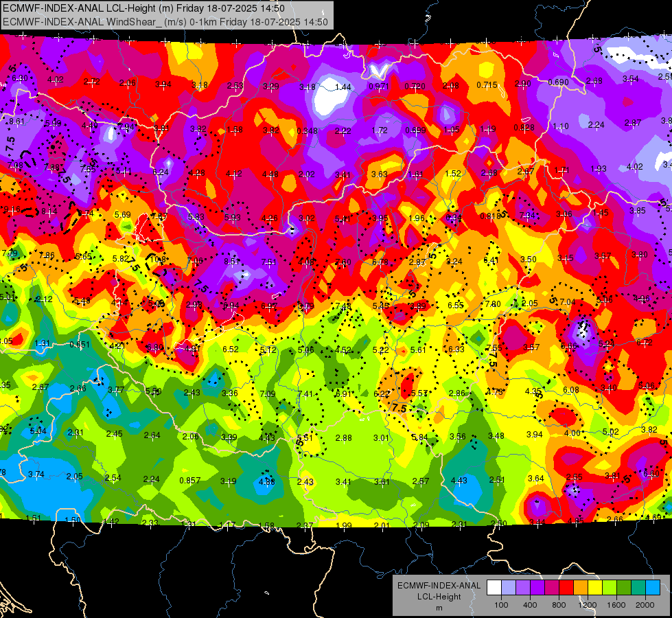Click the '10.8' wind shear value
Image resolution: width=672 pixels, height=618 pixels.
pyautogui.click(x=158, y=260)
